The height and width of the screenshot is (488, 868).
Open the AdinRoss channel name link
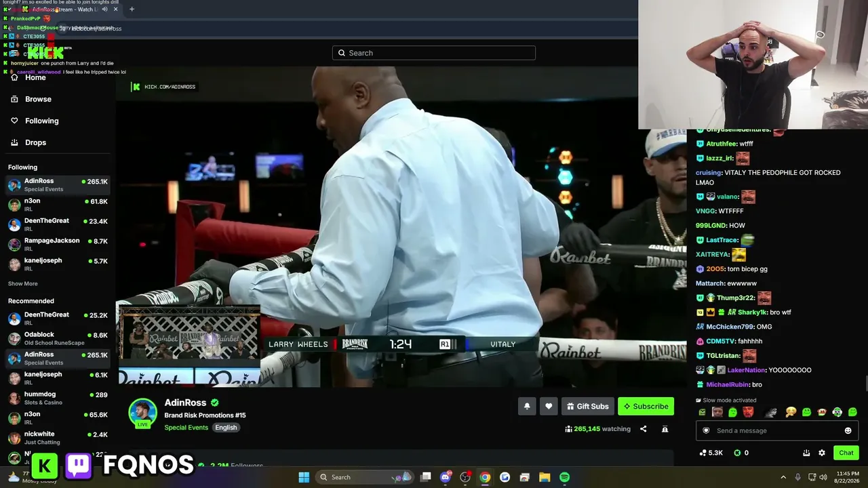click(185, 403)
